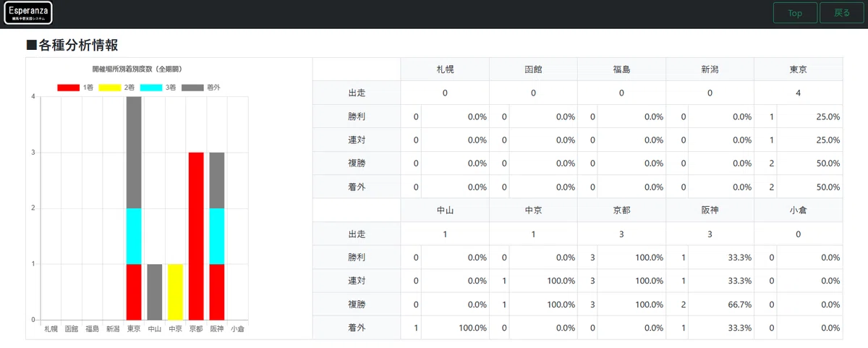Select the cyan segment of 阪神 bar
Image resolution: width=868 pixels, height=348 pixels.
coord(217,236)
